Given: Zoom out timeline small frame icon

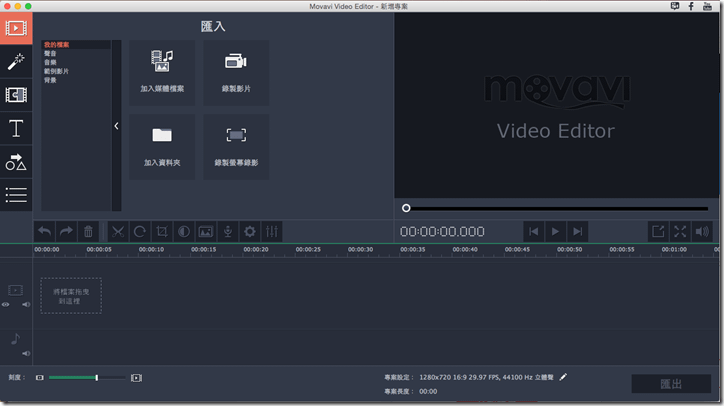Looking at the screenshot, I should point(40,378).
